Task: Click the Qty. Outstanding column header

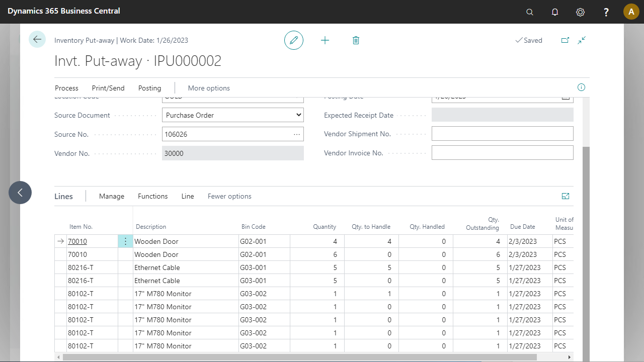Action: point(482,224)
